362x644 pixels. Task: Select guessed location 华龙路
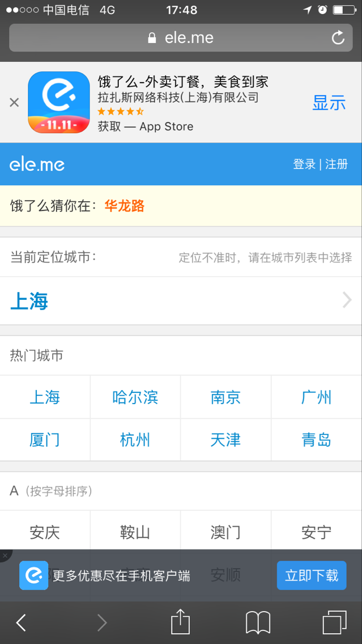point(125,206)
